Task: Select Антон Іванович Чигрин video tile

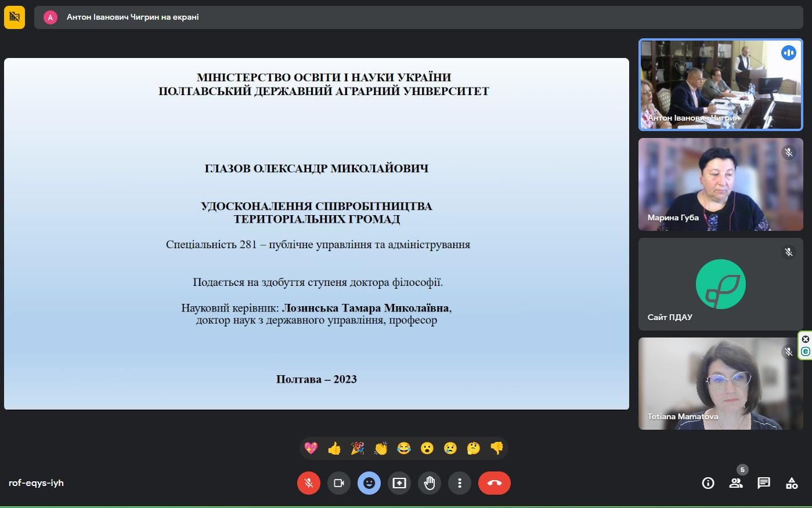Action: click(721, 85)
